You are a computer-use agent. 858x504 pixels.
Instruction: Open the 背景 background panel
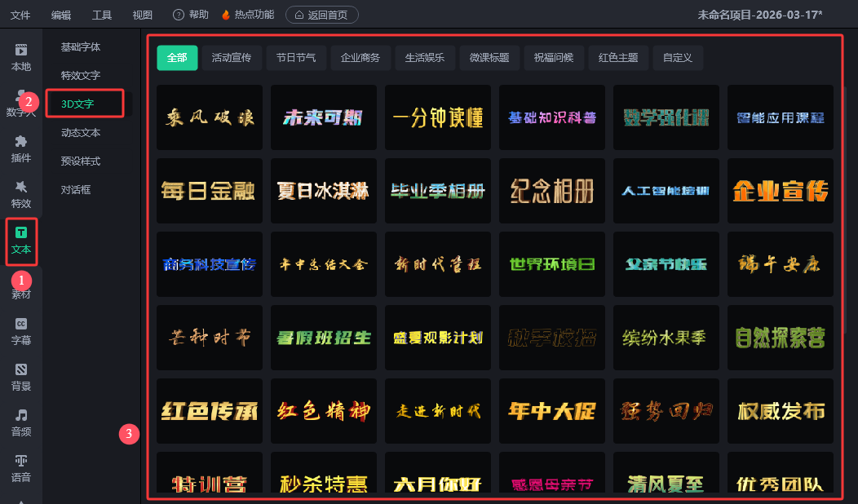(21, 377)
